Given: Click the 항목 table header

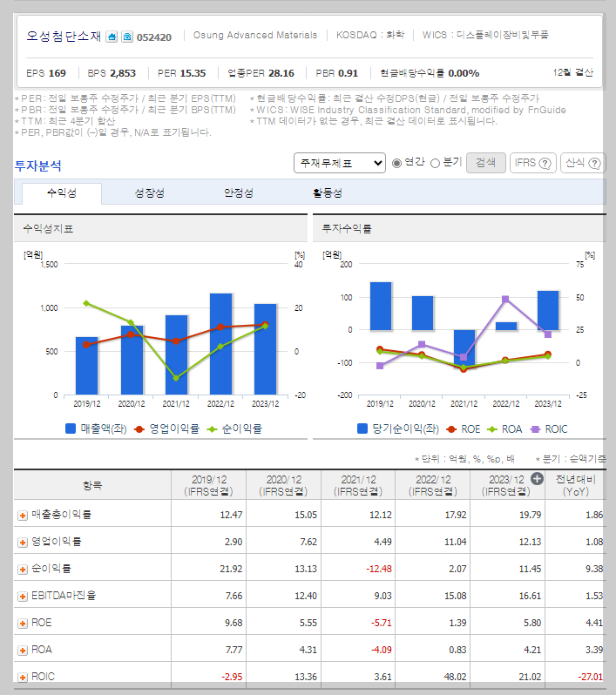Looking at the screenshot, I should [92, 485].
